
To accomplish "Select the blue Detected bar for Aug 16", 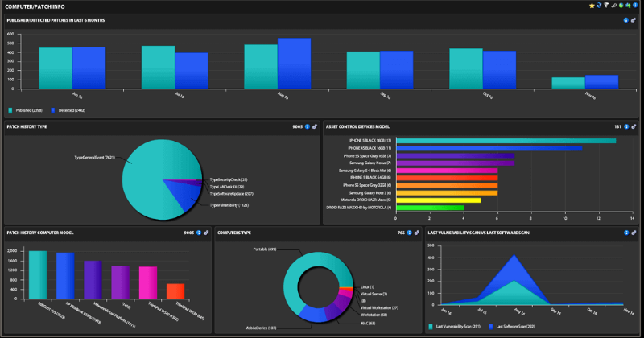I will pos(294,64).
